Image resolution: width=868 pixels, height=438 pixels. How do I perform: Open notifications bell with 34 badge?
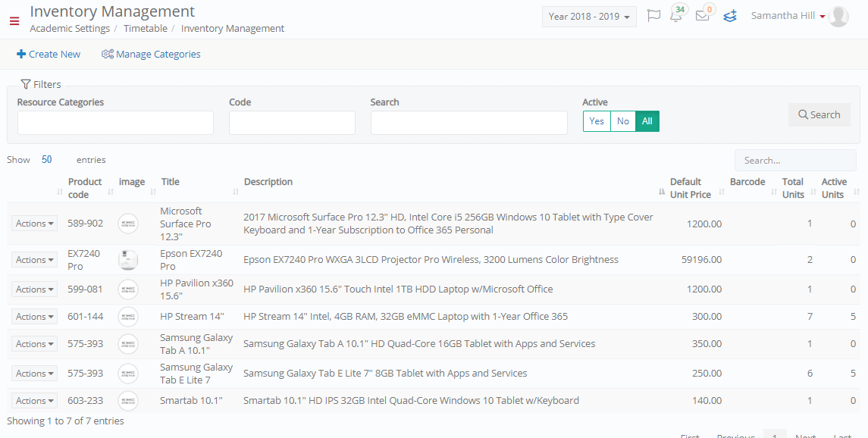pos(676,15)
